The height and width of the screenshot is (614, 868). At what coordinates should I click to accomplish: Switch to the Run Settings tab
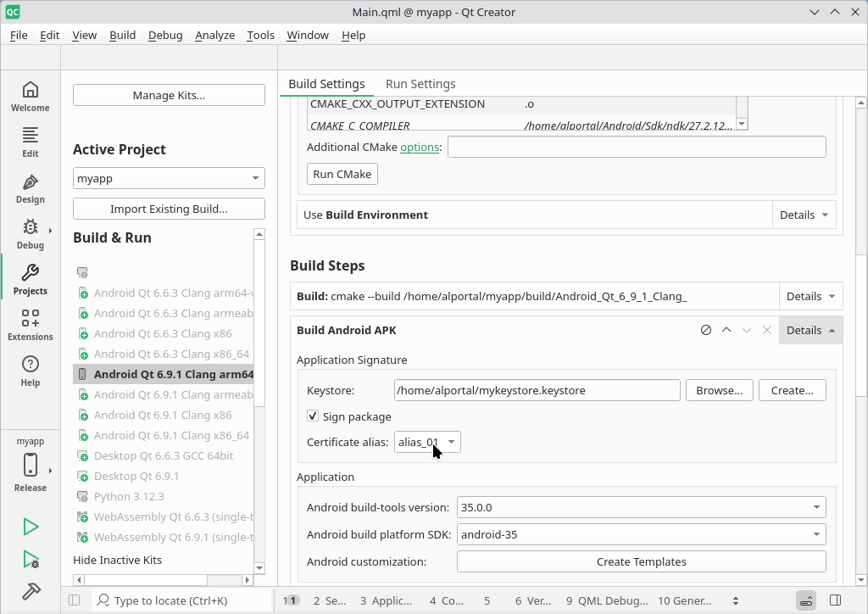420,84
